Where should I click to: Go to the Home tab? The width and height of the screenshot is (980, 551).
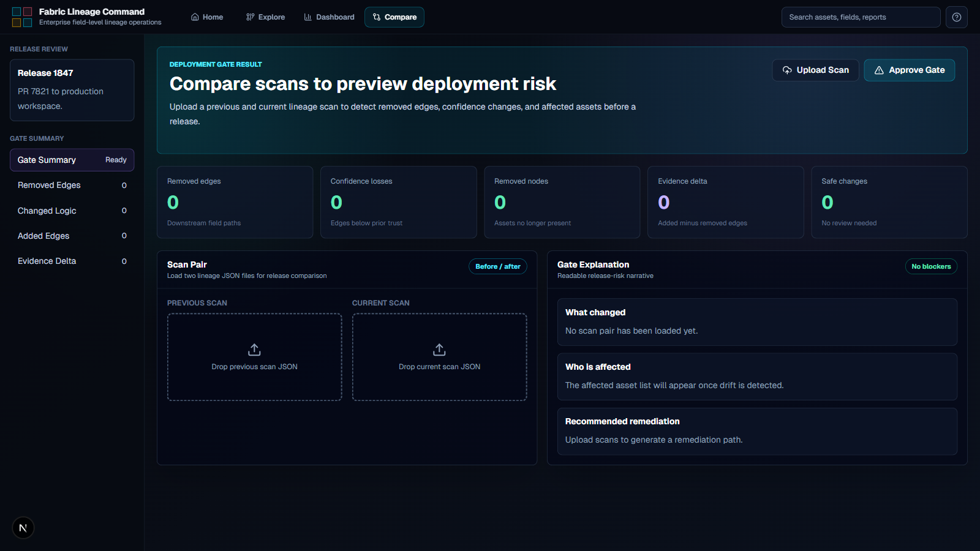207,17
